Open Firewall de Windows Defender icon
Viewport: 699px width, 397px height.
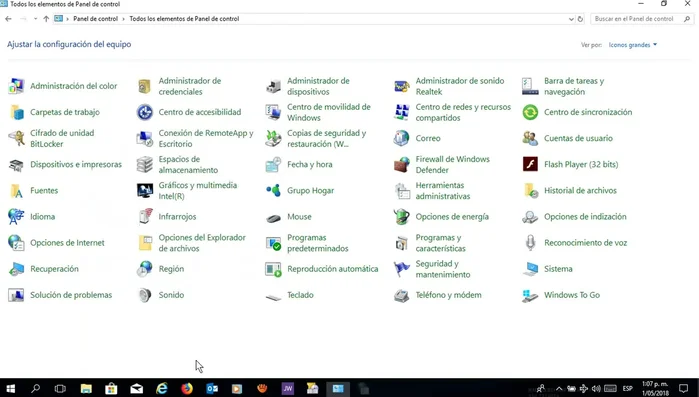[x=402, y=164]
